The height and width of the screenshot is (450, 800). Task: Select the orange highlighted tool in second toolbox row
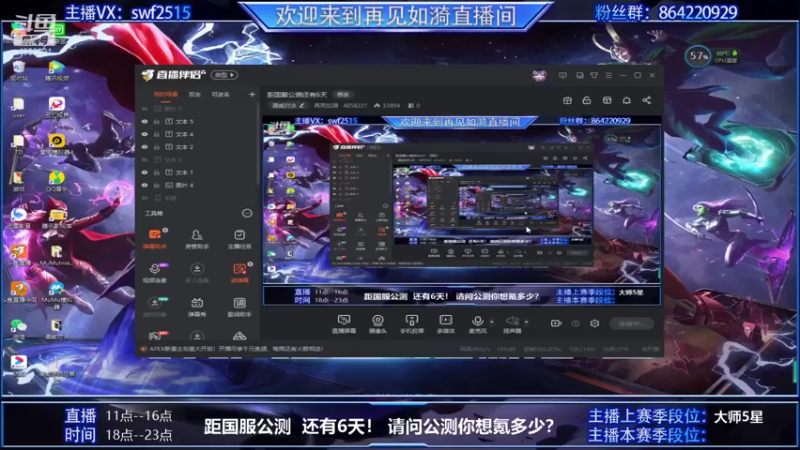pos(239,272)
